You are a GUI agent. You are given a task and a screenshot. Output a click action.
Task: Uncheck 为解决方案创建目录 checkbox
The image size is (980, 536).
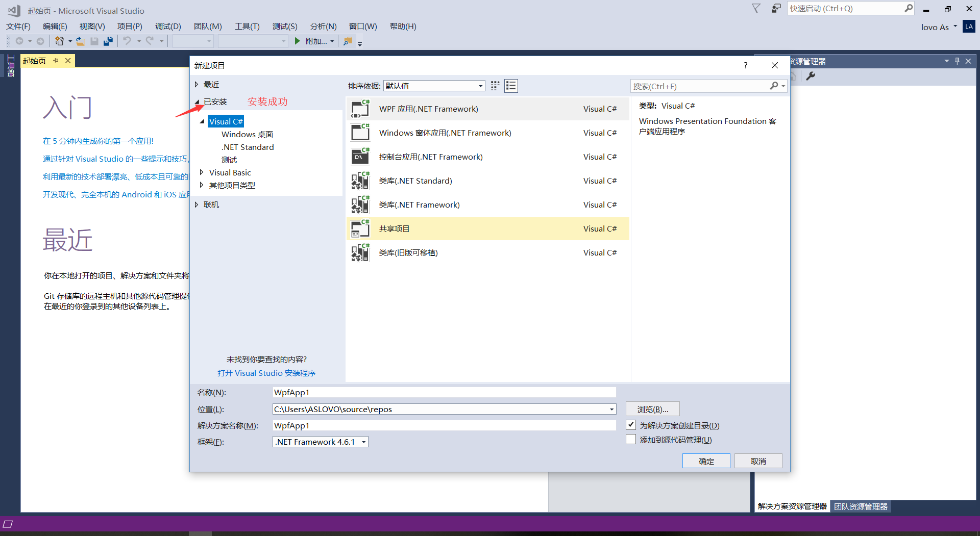click(x=631, y=425)
